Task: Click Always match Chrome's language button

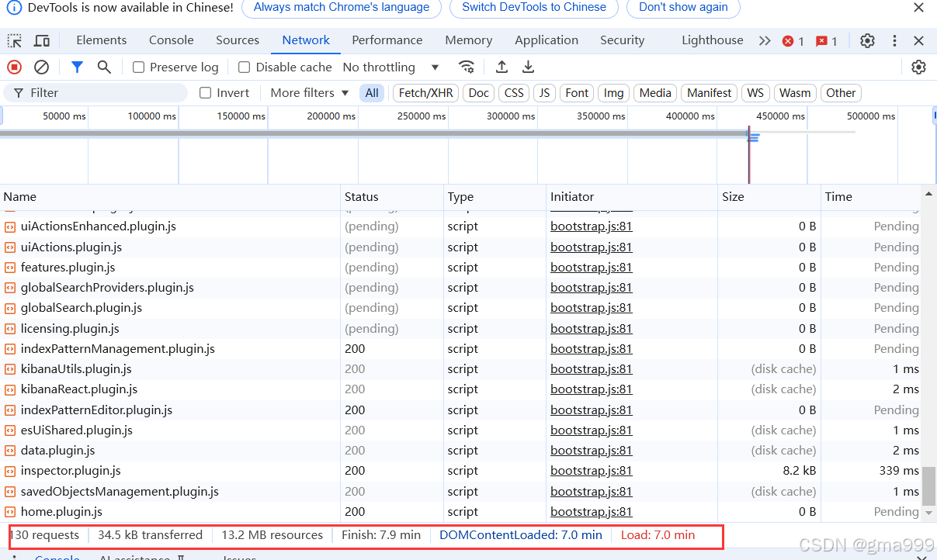Action: tap(342, 8)
